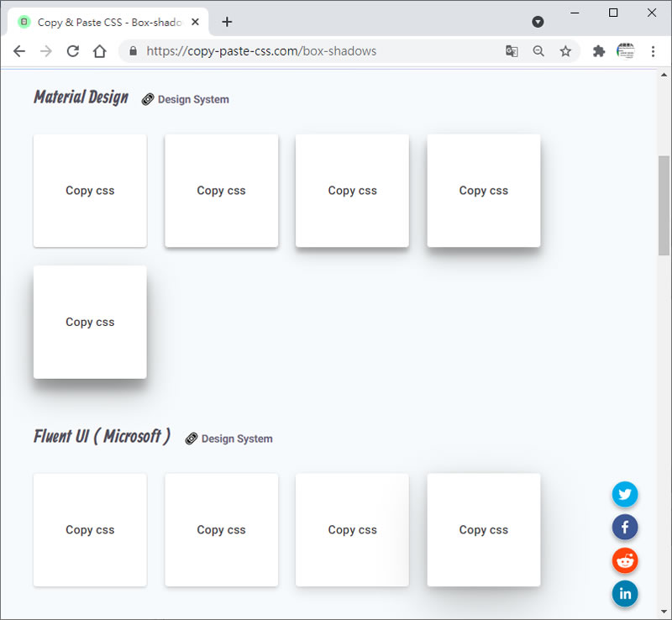Screen dimensions: 672x620
Task: Copy css of third Material Design card
Action: tap(352, 191)
